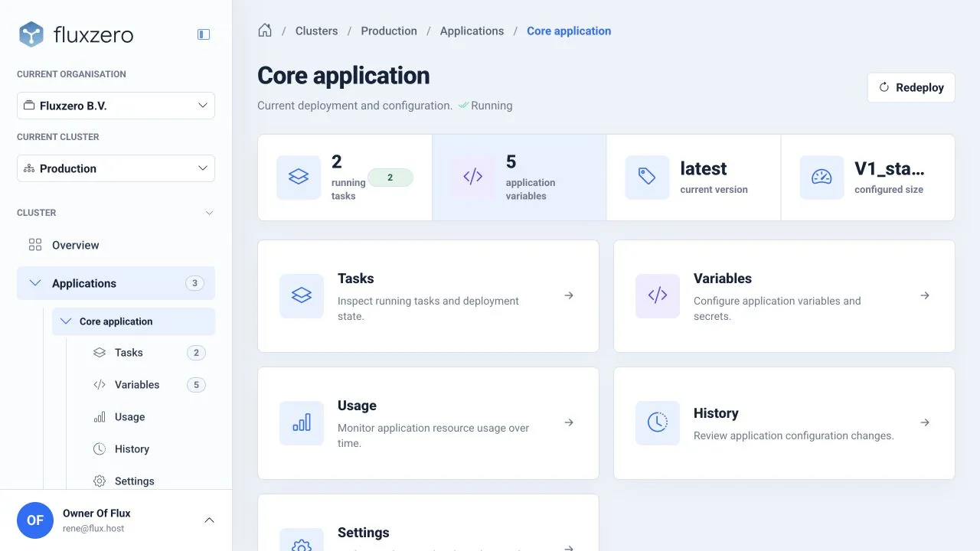Click the arrow on the Variables card
This screenshot has height=551, width=980.
pos(925,295)
